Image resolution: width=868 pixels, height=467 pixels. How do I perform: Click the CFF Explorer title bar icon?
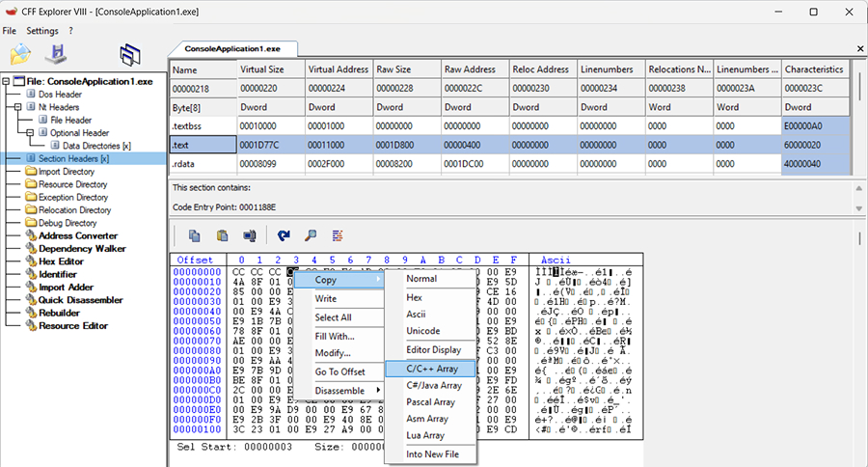point(11,11)
